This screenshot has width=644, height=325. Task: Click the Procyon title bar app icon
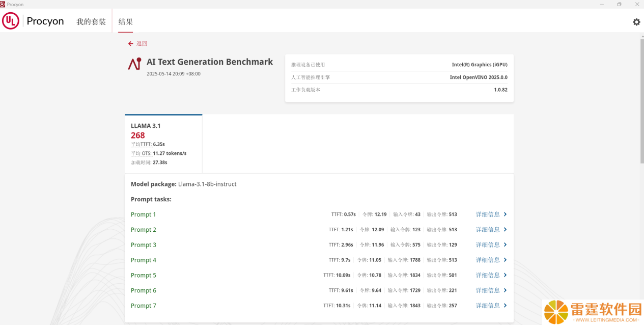3,4
